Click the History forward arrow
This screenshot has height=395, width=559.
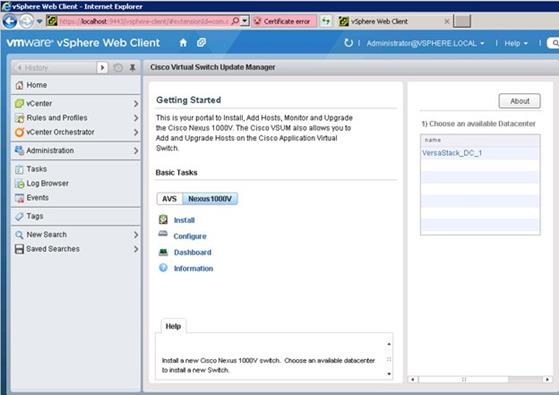(102, 67)
